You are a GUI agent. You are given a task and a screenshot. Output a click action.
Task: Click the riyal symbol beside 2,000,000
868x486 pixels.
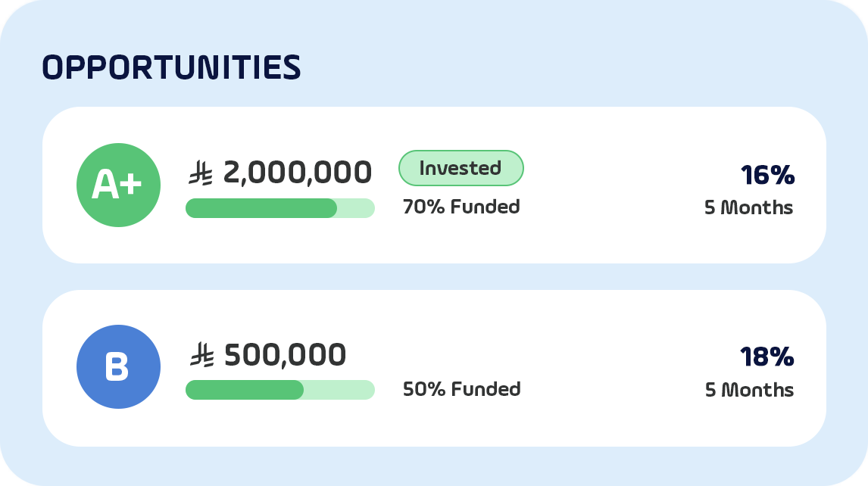[x=201, y=174]
